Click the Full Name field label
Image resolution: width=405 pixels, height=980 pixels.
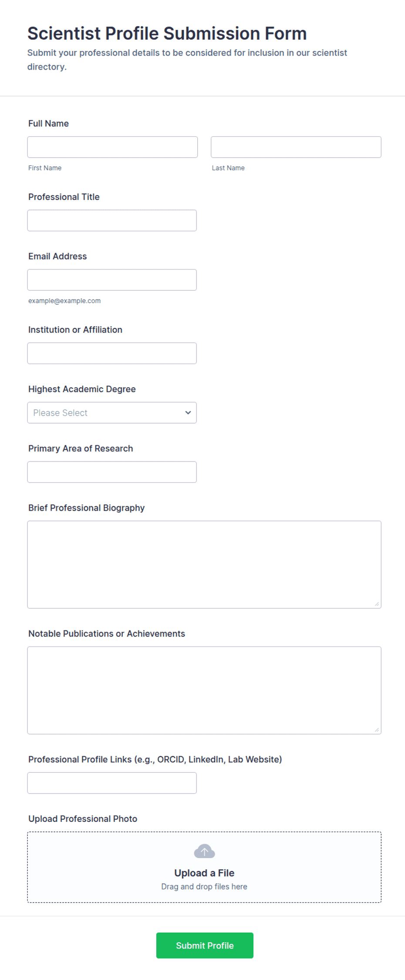pos(48,124)
